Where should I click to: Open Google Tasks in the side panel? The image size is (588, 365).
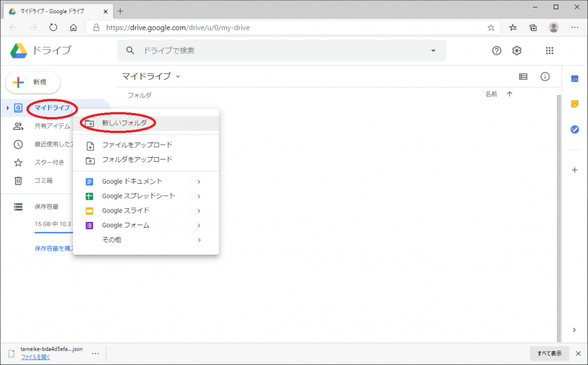(574, 129)
